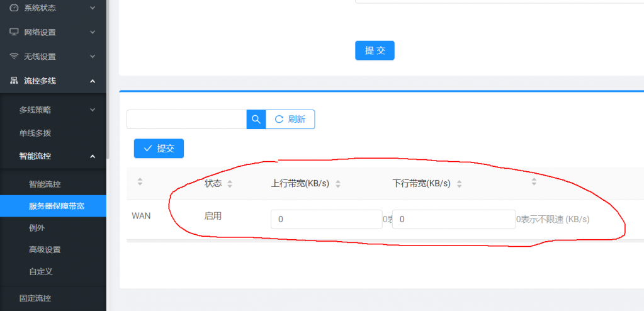Click the WAN upstream bandwidth field
This screenshot has width=644, height=311.
(x=327, y=219)
